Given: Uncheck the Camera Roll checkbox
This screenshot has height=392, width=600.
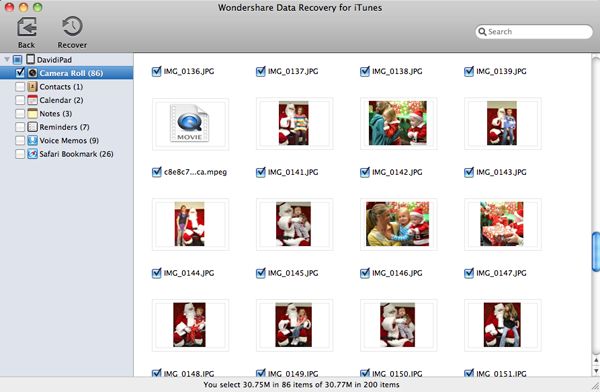Looking at the screenshot, I should coord(20,73).
